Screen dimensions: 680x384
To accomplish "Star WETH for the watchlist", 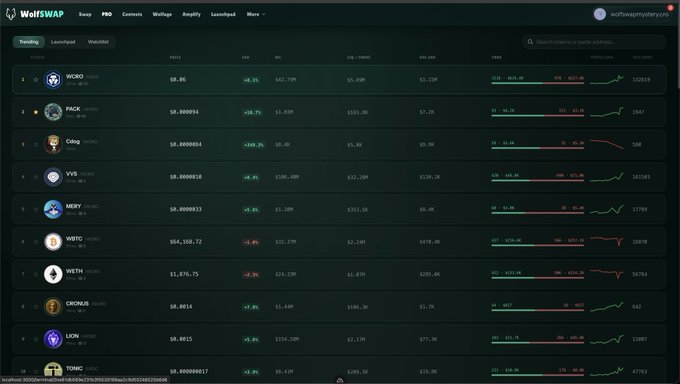I will [36, 274].
